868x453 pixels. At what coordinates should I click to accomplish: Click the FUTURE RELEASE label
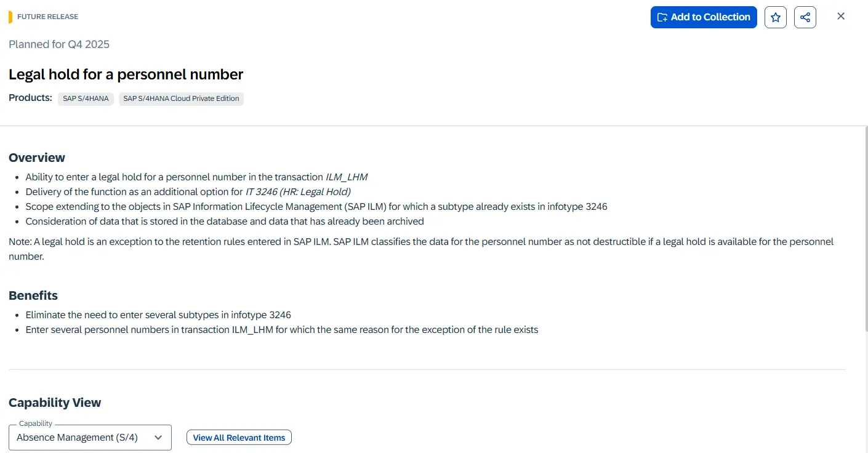pos(47,17)
